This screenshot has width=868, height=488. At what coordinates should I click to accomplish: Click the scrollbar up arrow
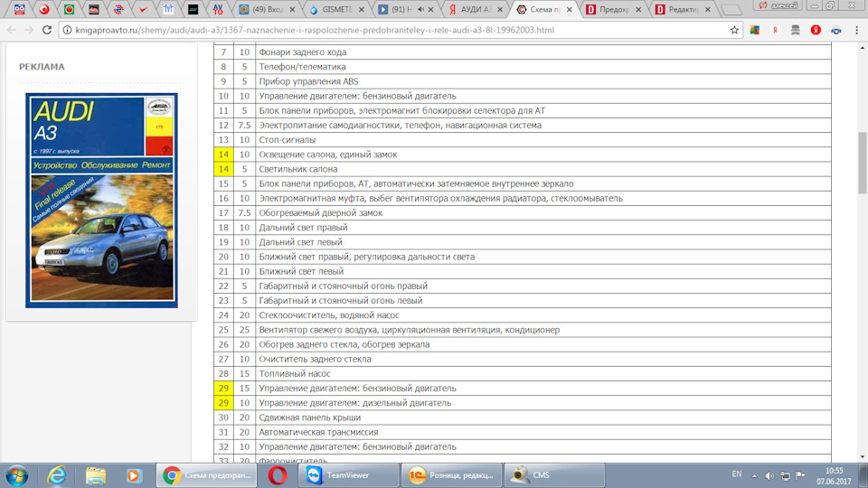(863, 48)
